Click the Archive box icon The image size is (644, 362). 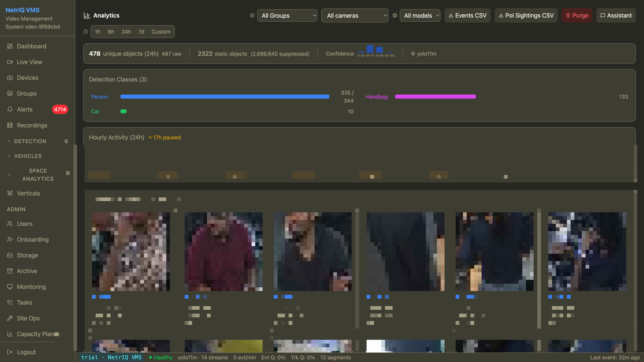click(10, 271)
